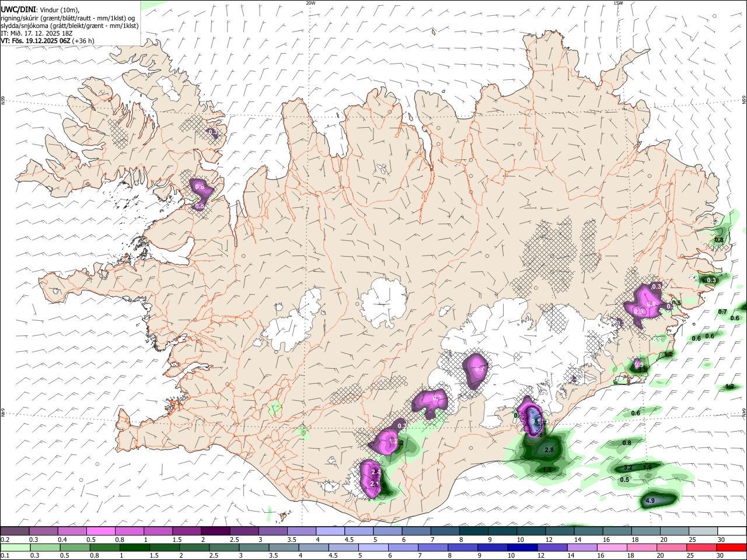Image resolution: width=747 pixels, height=560 pixels.
Task: Click the 8–9 dark teal swatch in upper legend
Action: tap(473, 531)
